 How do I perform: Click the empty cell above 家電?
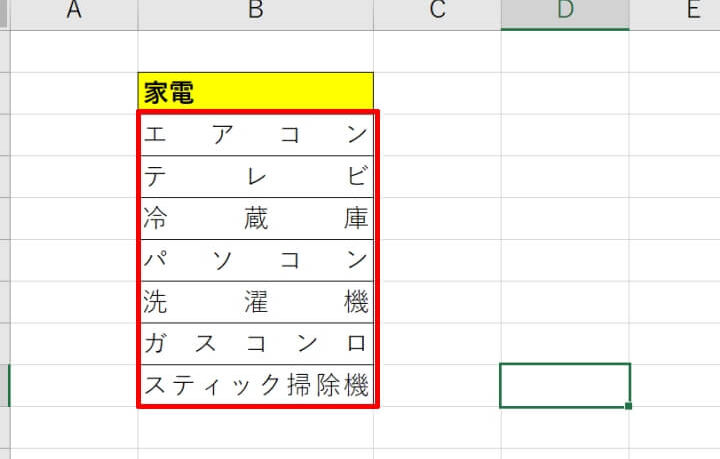pos(256,51)
